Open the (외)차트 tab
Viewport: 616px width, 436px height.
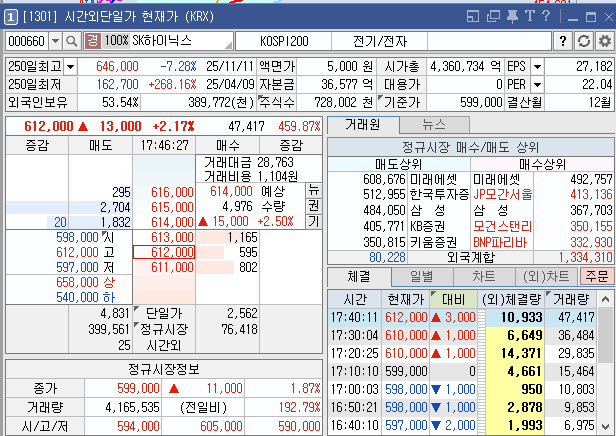[542, 274]
